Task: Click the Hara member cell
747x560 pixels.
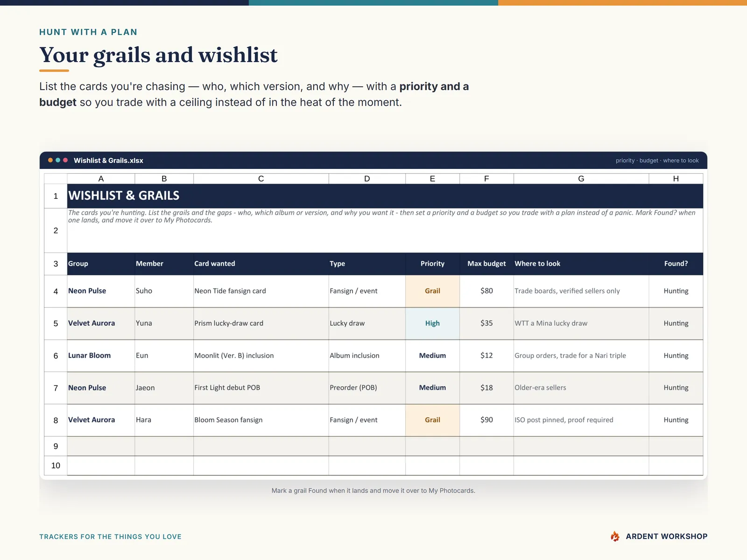Action: click(164, 420)
